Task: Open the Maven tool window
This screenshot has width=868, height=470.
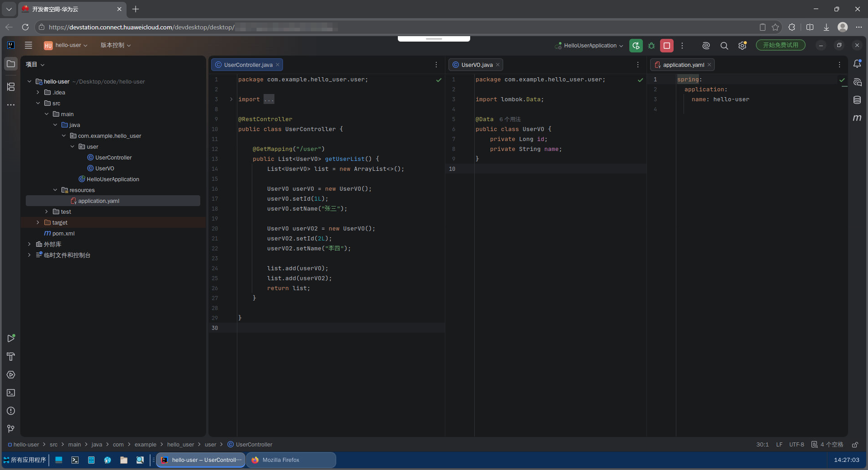Action: tap(857, 118)
